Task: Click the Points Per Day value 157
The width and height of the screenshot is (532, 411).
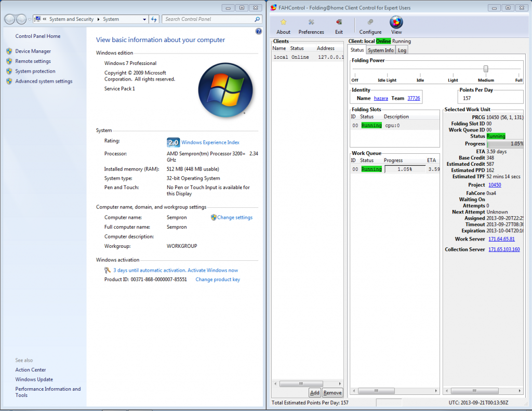Action: pos(467,98)
